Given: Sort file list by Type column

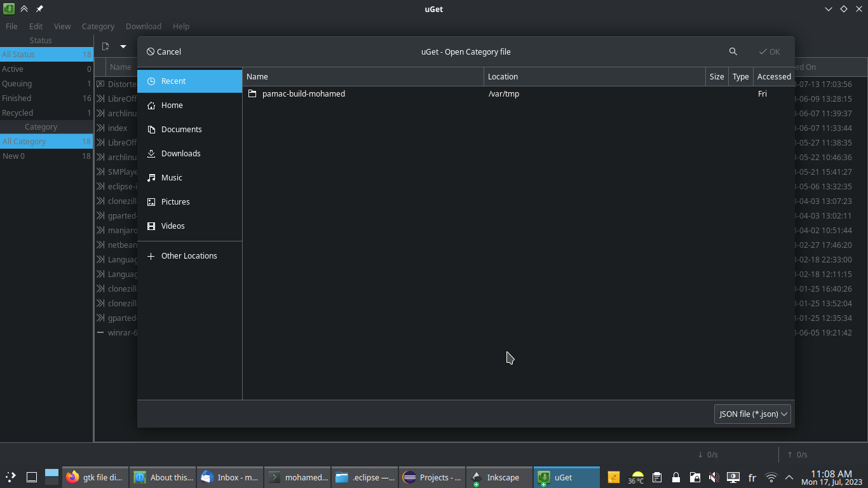Looking at the screenshot, I should click(740, 76).
